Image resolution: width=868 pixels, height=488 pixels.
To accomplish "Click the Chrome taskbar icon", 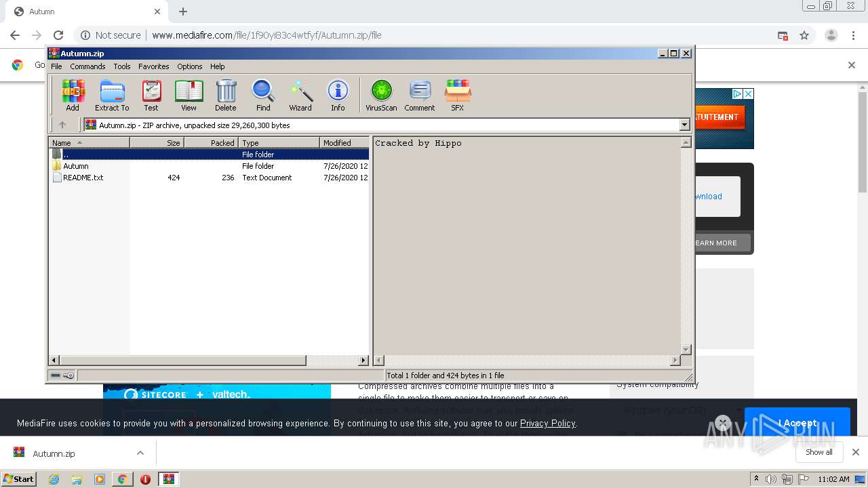I will pyautogui.click(x=122, y=479).
